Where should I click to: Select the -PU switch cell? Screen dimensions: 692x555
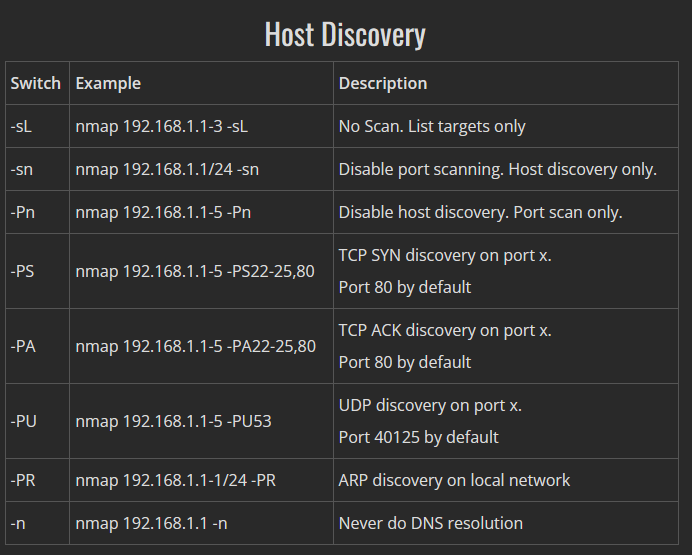coord(37,421)
